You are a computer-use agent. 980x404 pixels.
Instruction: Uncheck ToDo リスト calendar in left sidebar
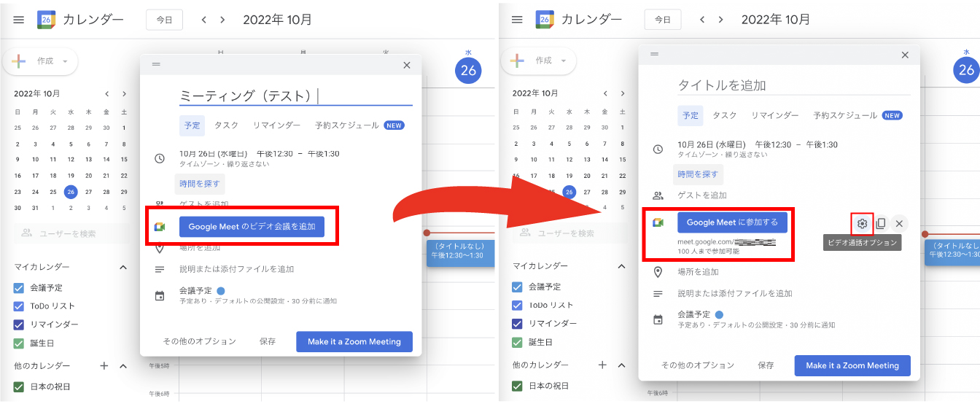pyautogui.click(x=20, y=306)
